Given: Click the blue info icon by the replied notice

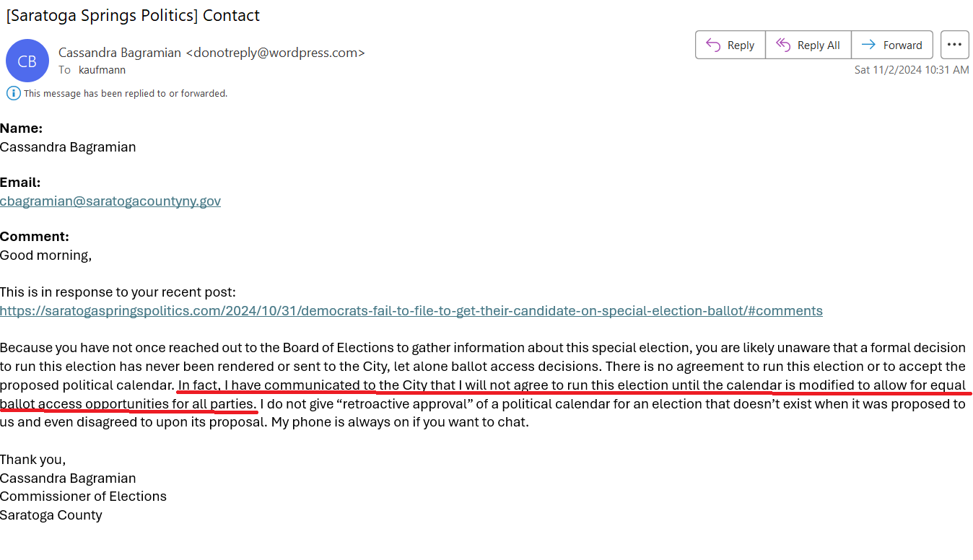Looking at the screenshot, I should coord(13,93).
